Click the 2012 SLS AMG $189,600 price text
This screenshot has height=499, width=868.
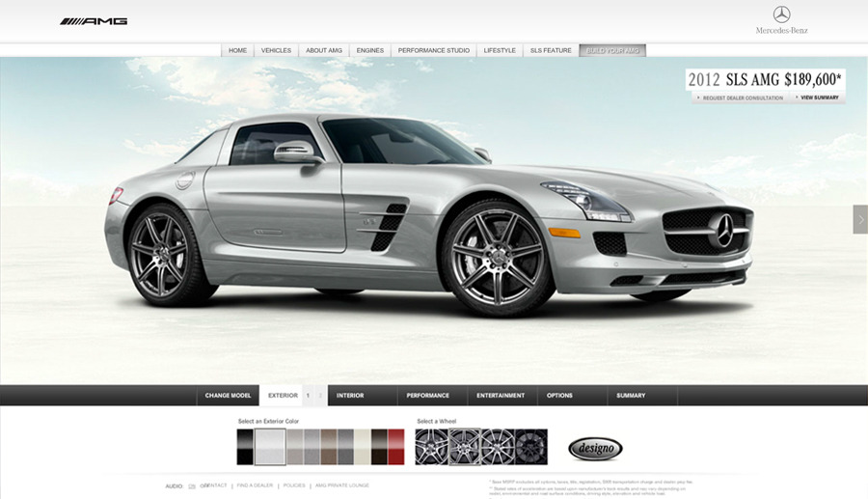tap(765, 80)
